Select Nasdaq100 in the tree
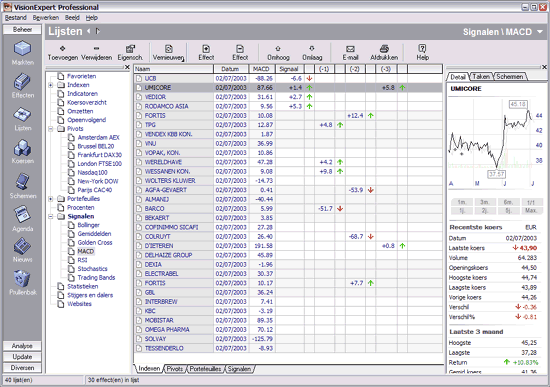The width and height of the screenshot is (550, 387). coord(93,173)
